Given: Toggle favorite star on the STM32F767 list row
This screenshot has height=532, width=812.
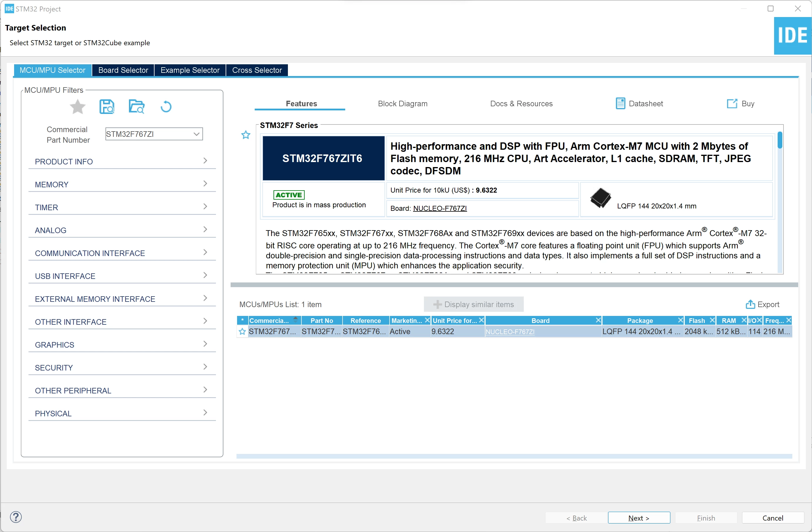Looking at the screenshot, I should click(x=242, y=331).
